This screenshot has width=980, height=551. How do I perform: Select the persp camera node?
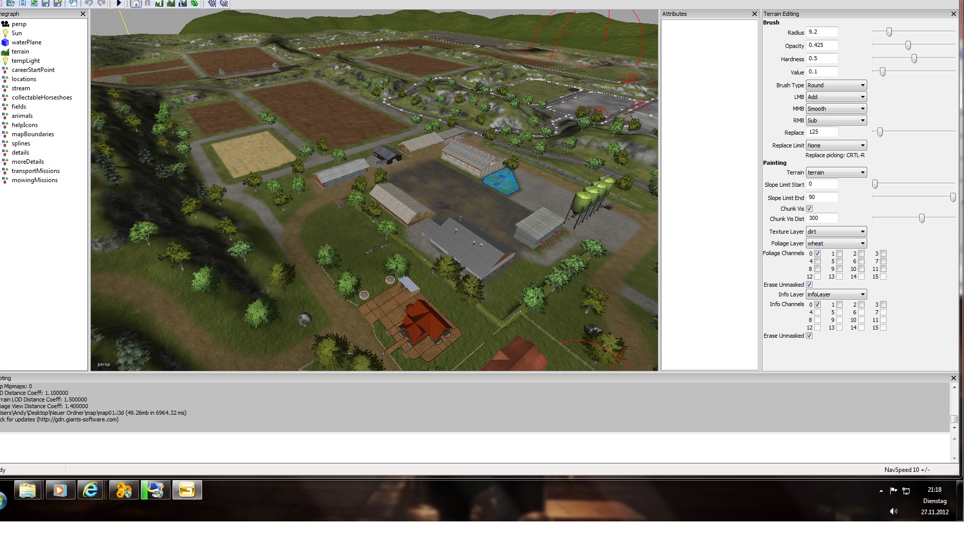coord(19,24)
